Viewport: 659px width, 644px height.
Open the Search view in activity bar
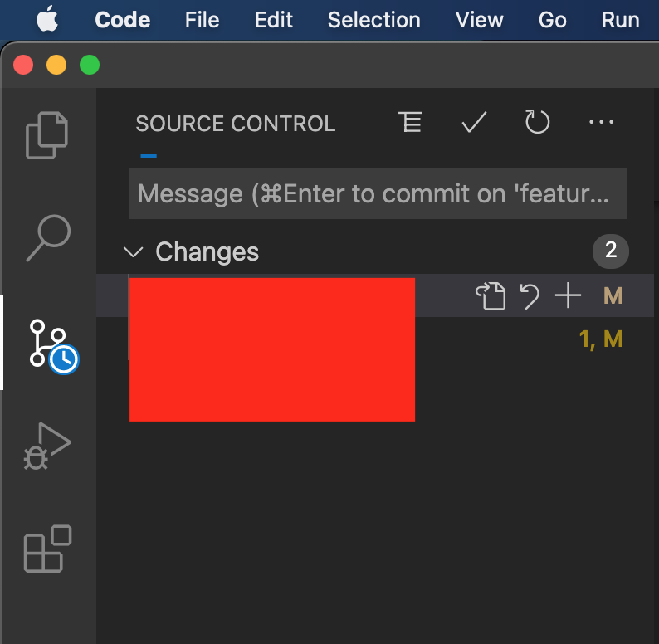[48, 238]
